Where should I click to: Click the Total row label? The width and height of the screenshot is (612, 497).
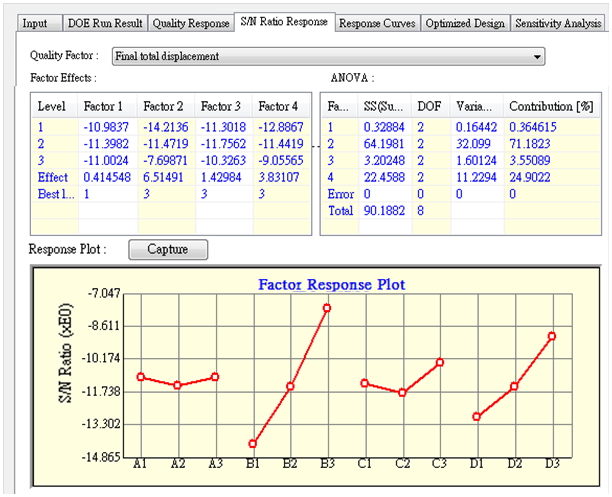[341, 211]
